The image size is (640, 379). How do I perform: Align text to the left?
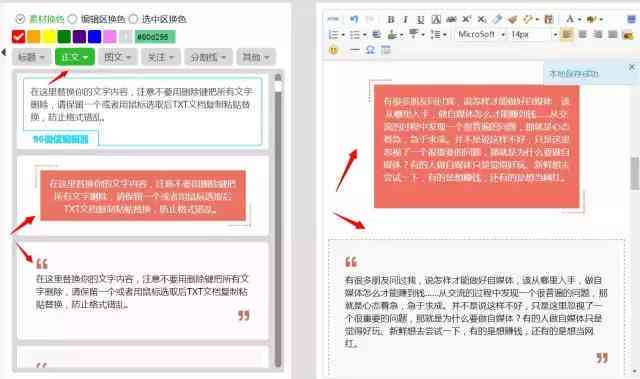[x=567, y=34]
